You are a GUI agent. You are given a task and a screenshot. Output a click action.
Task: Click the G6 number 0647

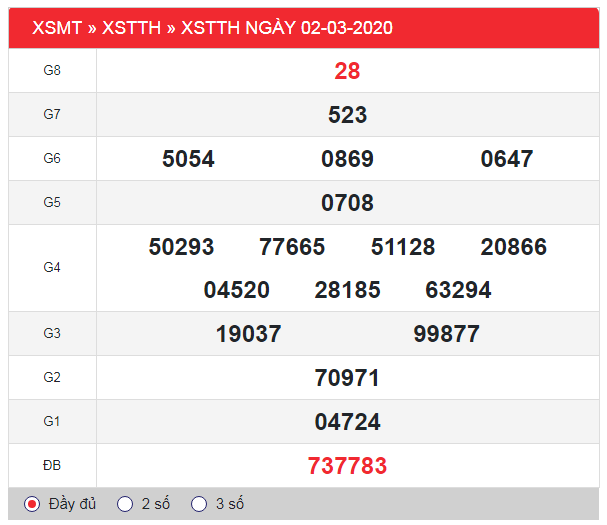tap(507, 159)
